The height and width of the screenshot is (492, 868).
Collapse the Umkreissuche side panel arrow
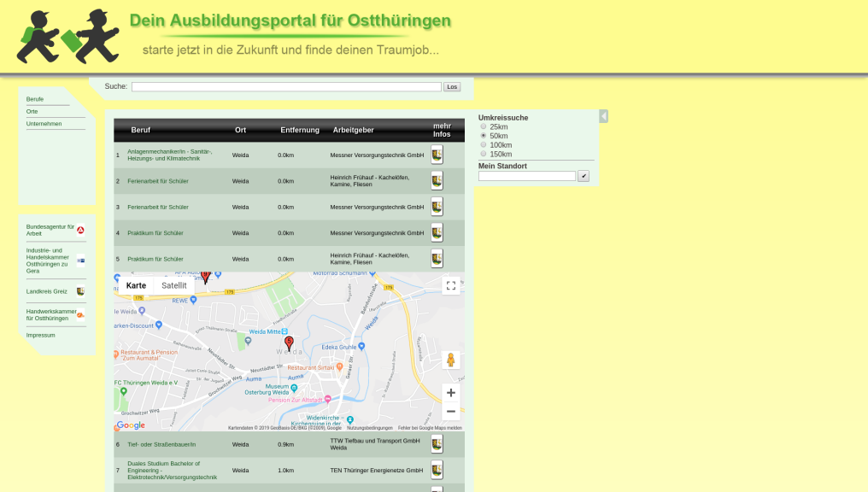(x=603, y=116)
